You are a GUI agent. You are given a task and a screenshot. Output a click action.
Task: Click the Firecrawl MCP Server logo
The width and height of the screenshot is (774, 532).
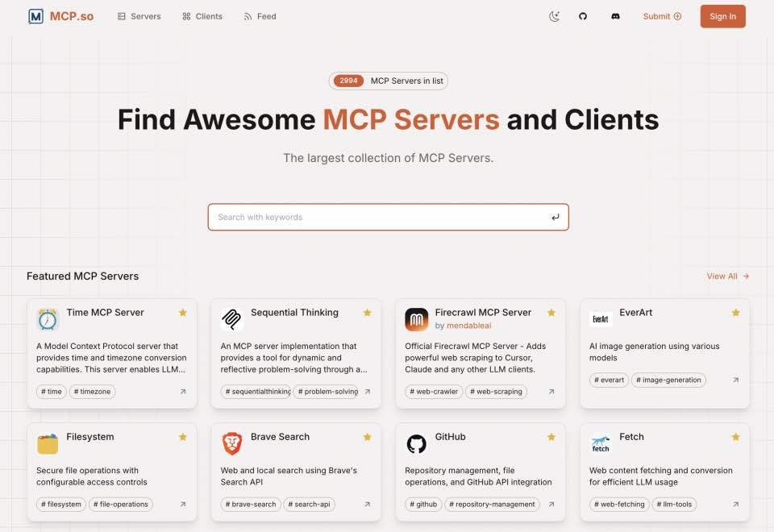pos(416,319)
